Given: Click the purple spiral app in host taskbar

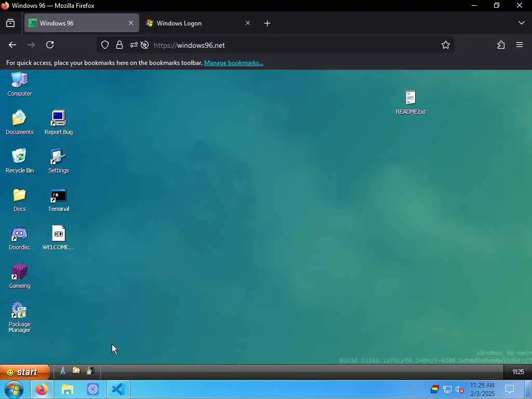Looking at the screenshot, I should pyautogui.click(x=92, y=390).
